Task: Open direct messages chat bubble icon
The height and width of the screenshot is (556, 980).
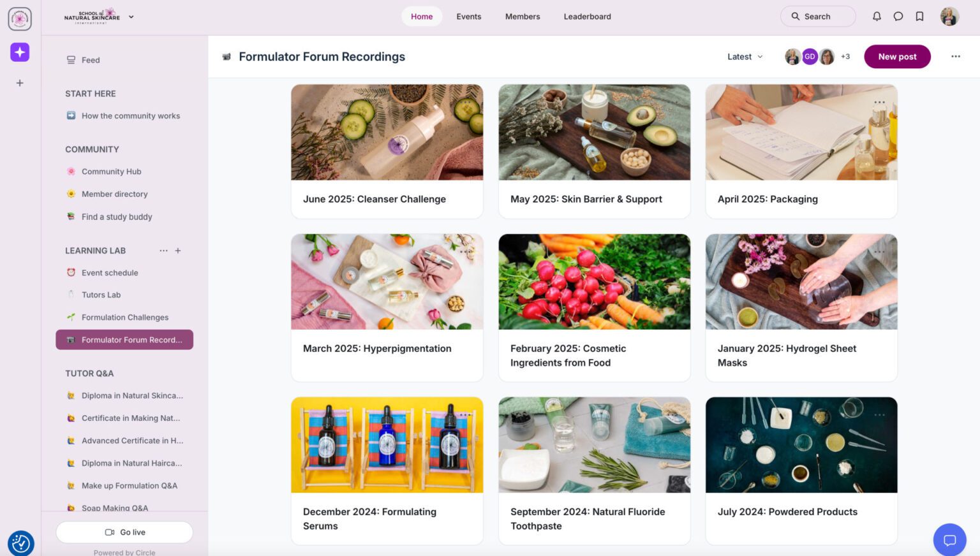Action: [898, 17]
